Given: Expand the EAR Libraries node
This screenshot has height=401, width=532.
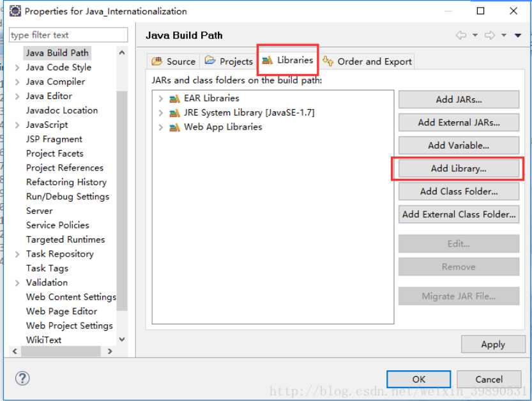Looking at the screenshot, I should click(161, 99).
